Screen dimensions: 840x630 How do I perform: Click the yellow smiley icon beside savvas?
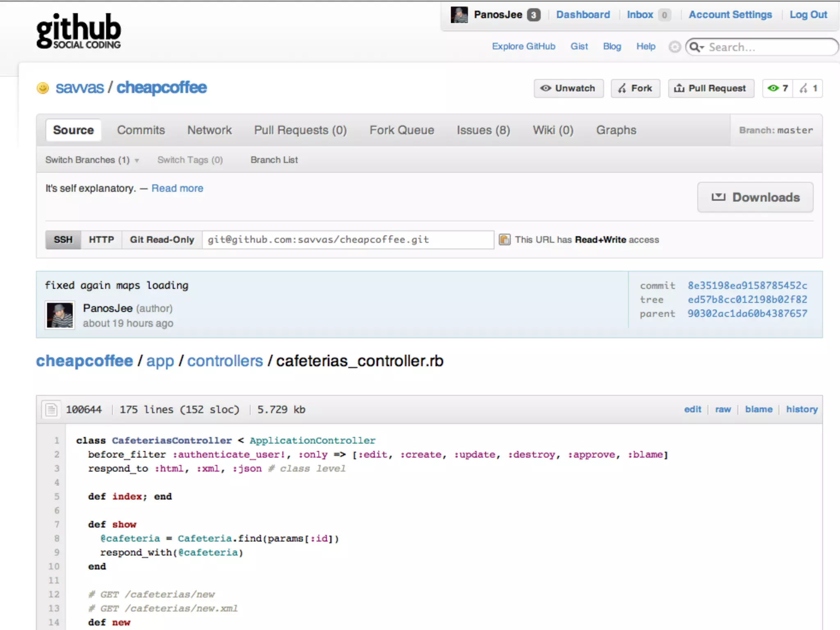(x=43, y=88)
